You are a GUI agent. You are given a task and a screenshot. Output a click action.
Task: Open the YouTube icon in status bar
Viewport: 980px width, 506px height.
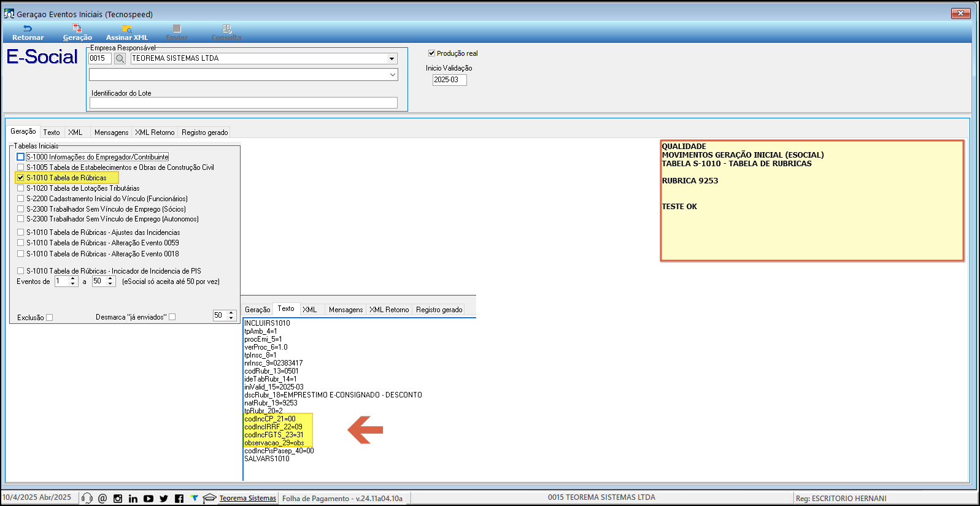click(149, 498)
